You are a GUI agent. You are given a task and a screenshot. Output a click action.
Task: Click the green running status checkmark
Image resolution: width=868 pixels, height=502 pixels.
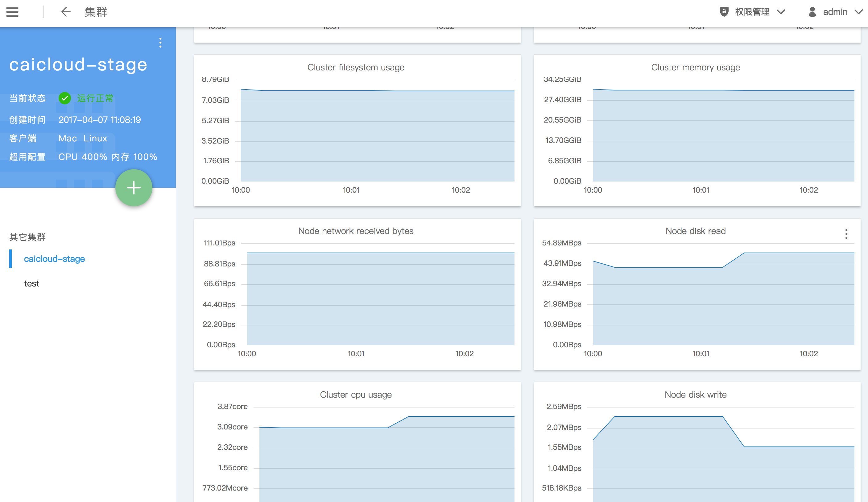point(64,98)
